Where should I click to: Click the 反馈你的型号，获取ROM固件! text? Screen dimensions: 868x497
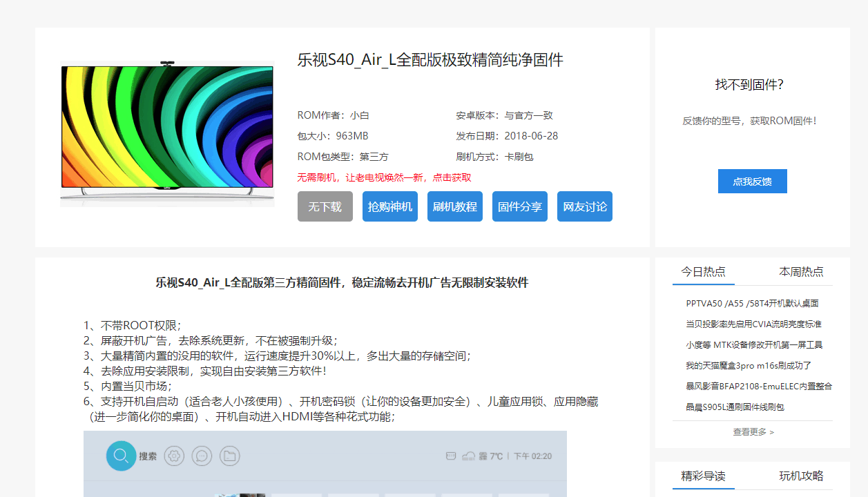(750, 121)
